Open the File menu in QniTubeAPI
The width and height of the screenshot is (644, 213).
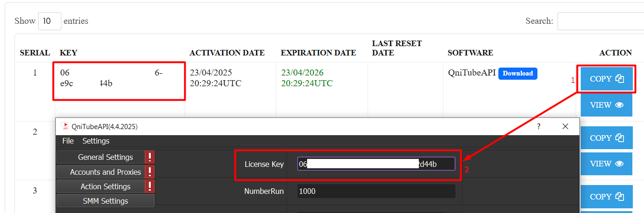pyautogui.click(x=68, y=141)
